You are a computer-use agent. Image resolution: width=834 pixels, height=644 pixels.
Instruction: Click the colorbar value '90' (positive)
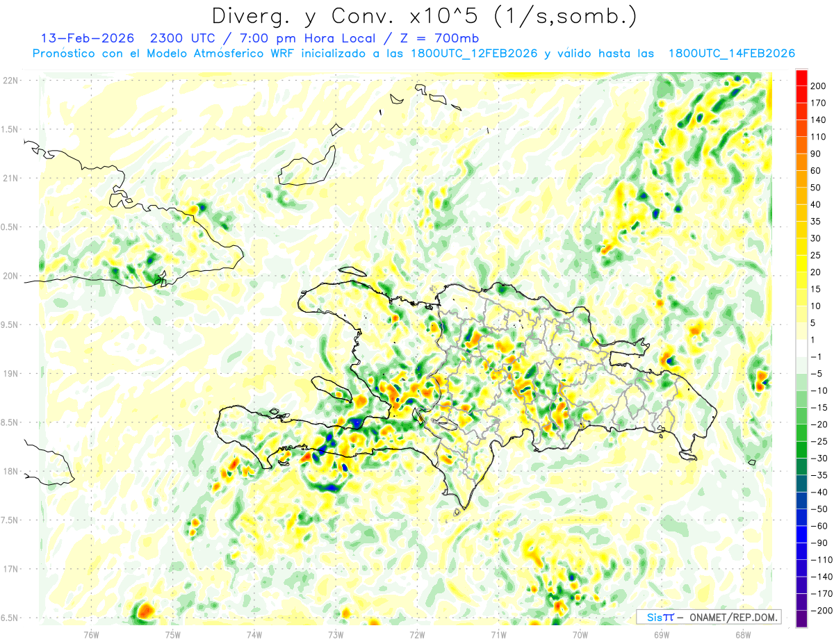[x=816, y=154]
